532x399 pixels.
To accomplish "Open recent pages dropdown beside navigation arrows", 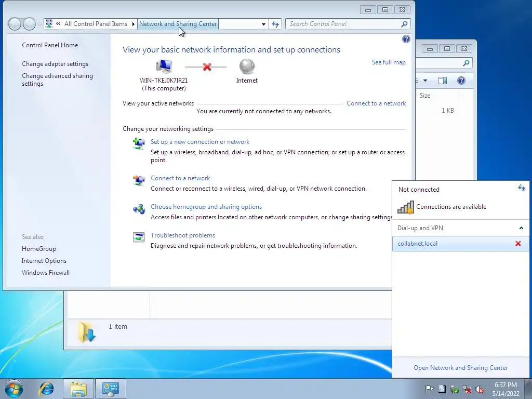I will click(x=39, y=24).
